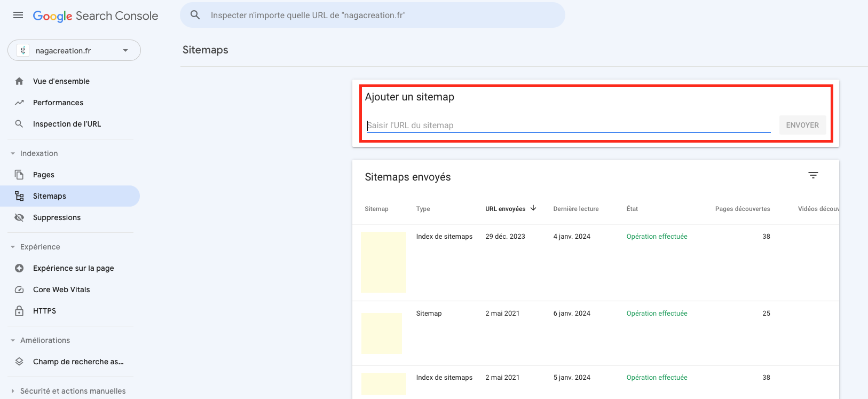Screen dimensions: 868x399
Task: Click the Sitemaps page title
Action: click(x=206, y=50)
